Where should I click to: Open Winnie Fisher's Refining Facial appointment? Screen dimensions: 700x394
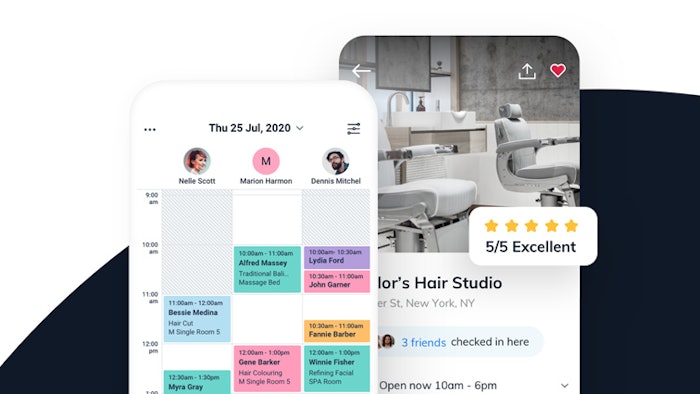337,368
